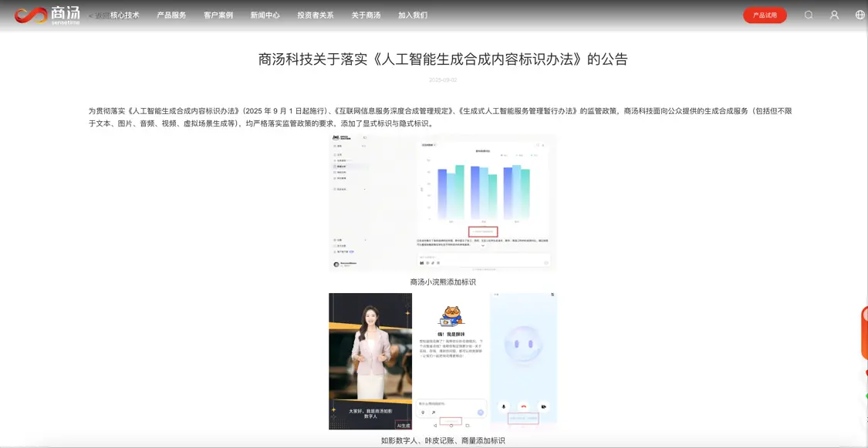This screenshot has width=868, height=448.
Task: Expand the chevron below the chart explanation text
Action: click(x=482, y=246)
